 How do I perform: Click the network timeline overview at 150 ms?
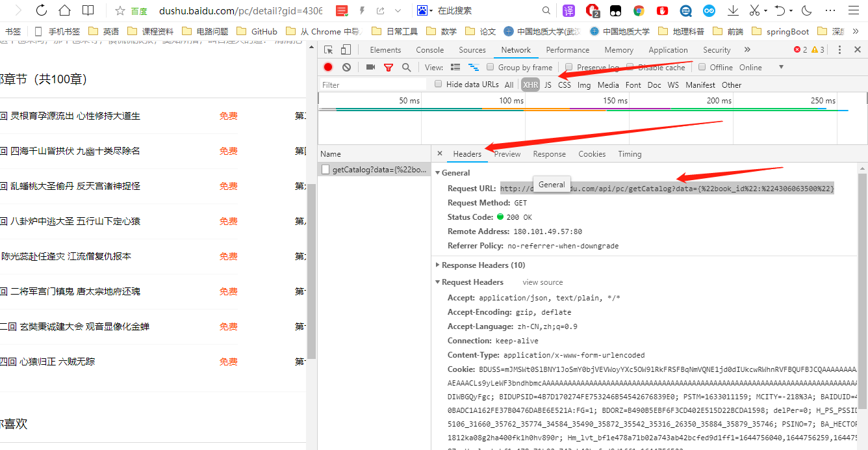click(615, 100)
